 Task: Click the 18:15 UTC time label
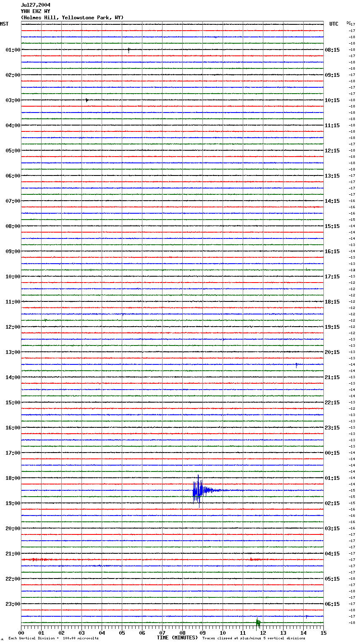[332, 302]
